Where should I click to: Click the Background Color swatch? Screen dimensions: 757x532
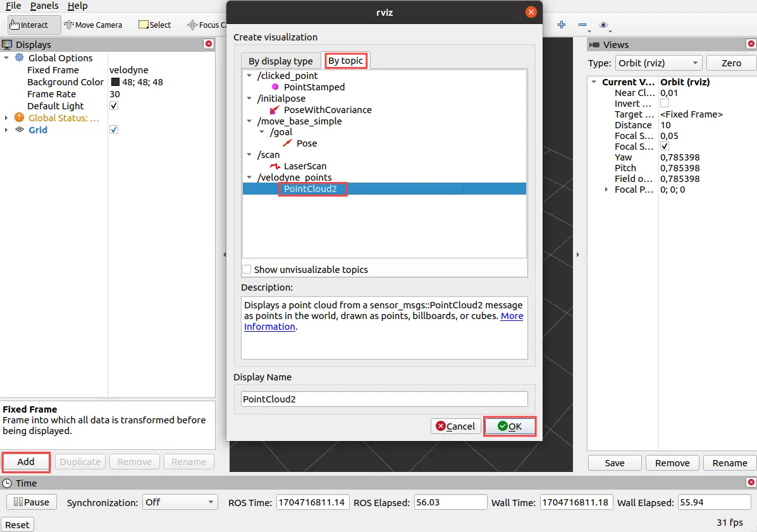pos(115,82)
